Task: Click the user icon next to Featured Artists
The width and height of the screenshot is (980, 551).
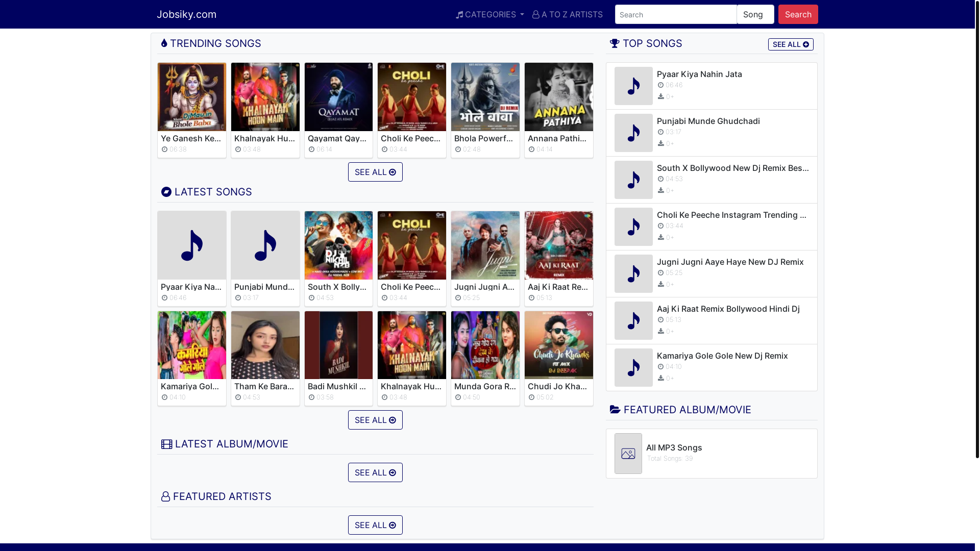Action: pyautogui.click(x=165, y=496)
